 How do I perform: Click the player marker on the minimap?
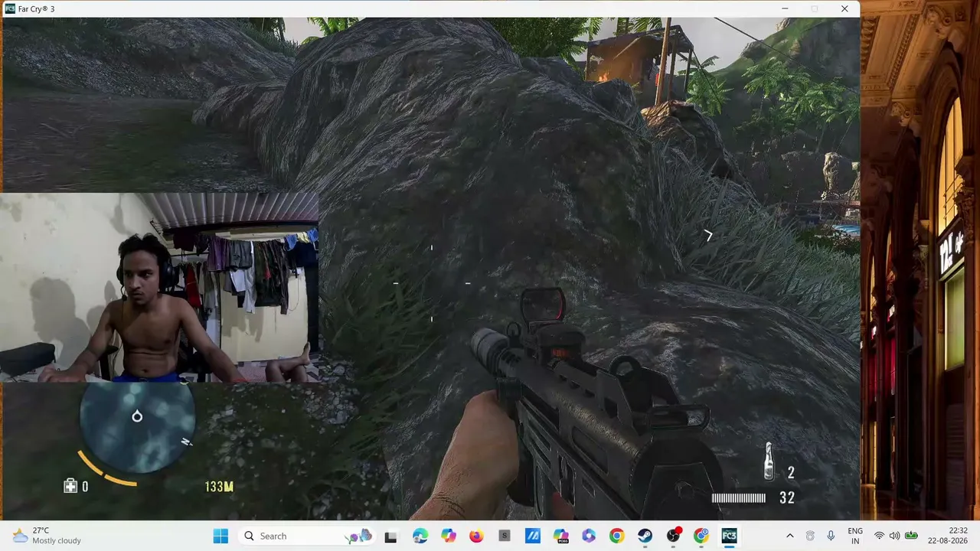point(137,416)
